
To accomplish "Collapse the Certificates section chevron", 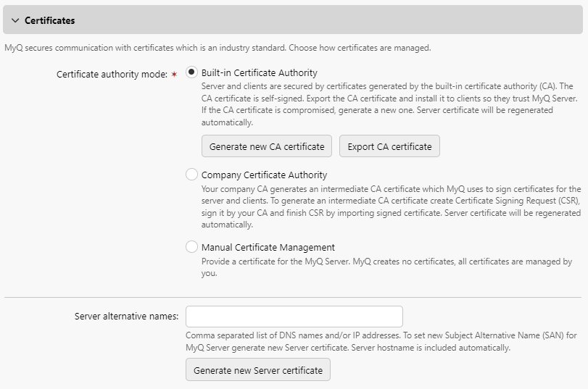I will click(x=15, y=20).
